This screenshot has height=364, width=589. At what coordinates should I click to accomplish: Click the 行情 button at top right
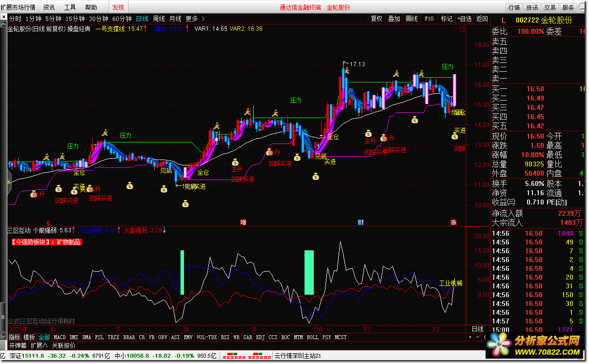click(514, 7)
